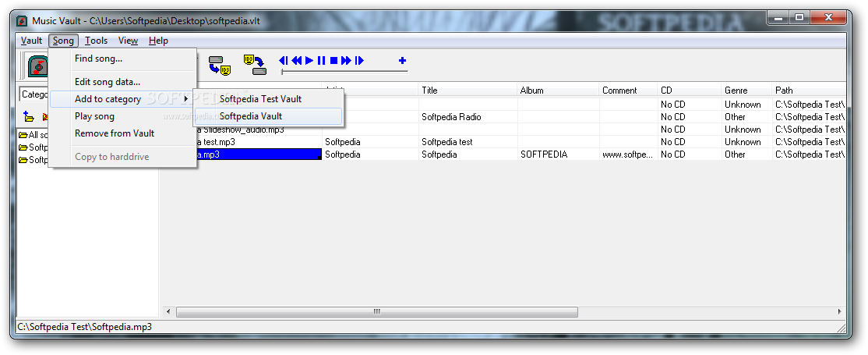This screenshot has width=868, height=355.
Task: Click the No CD cell in SOFTPEDIA album row
Action: tap(690, 154)
